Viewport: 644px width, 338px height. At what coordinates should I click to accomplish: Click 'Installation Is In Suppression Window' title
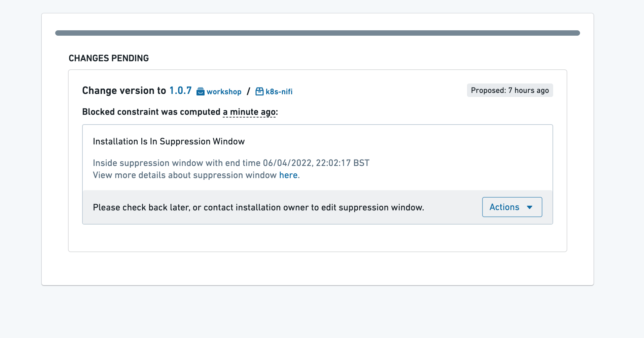(x=169, y=141)
